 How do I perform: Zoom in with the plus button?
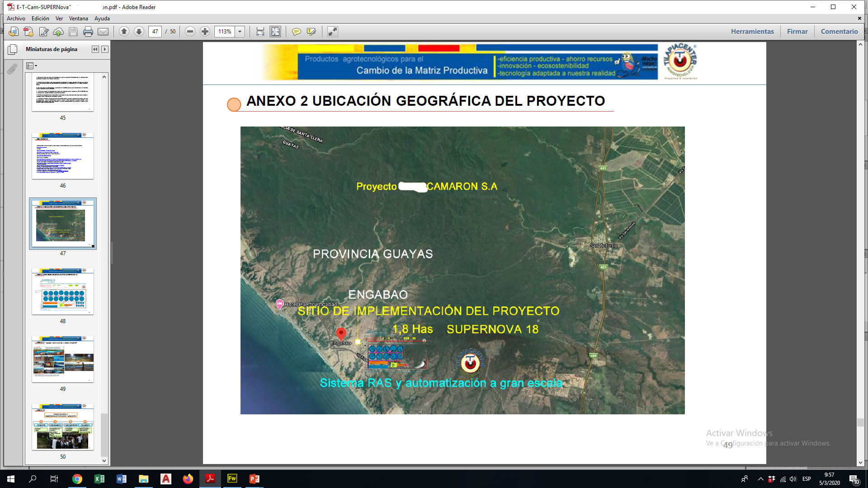pos(205,32)
